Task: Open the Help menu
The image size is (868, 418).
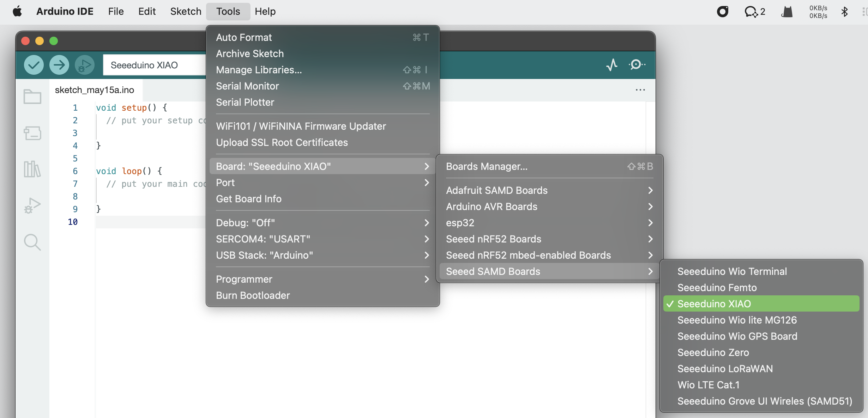Action: click(x=265, y=11)
